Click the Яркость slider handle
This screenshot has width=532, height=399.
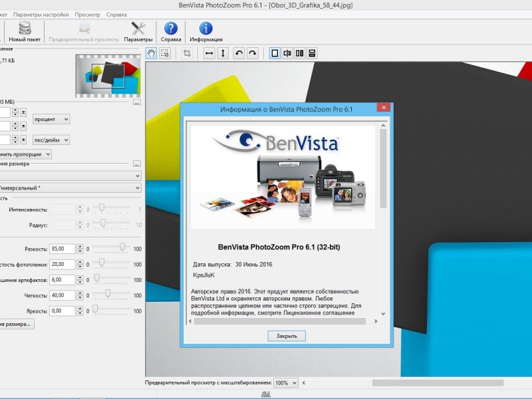pyautogui.click(x=95, y=309)
